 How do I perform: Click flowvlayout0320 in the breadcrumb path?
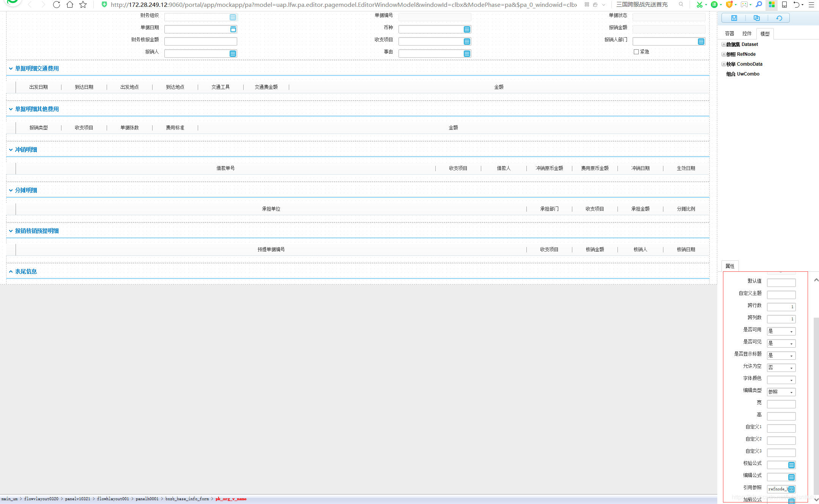coord(41,499)
